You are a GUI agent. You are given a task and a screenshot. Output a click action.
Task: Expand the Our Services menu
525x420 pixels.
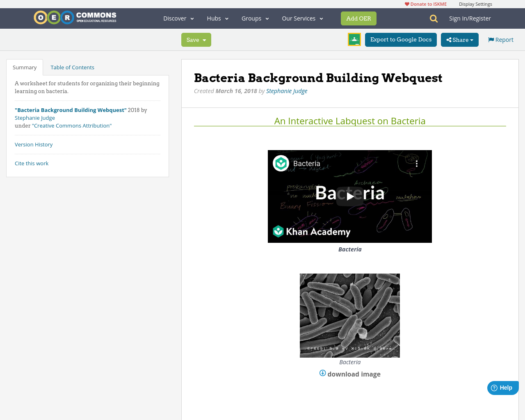tap(302, 18)
